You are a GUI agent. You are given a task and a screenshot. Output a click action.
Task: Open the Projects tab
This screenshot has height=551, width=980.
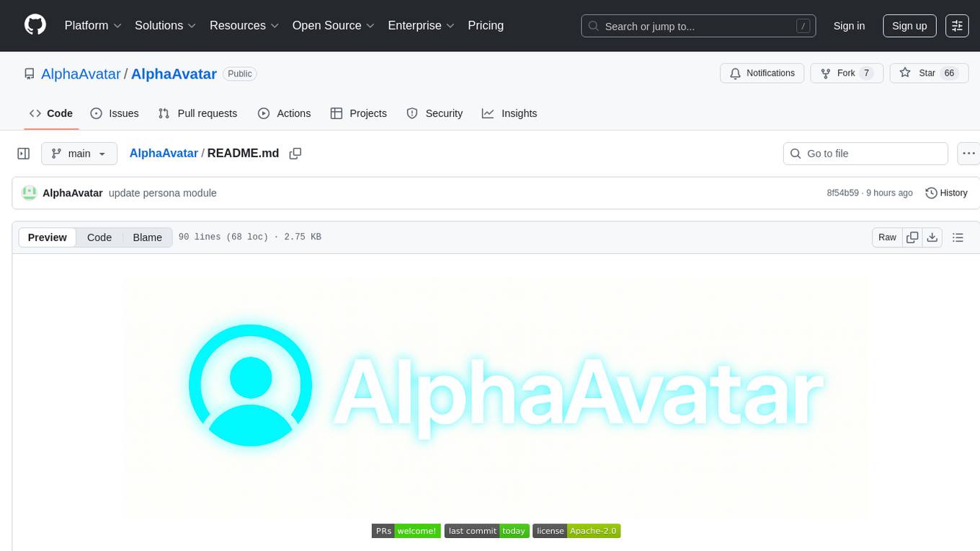point(358,113)
